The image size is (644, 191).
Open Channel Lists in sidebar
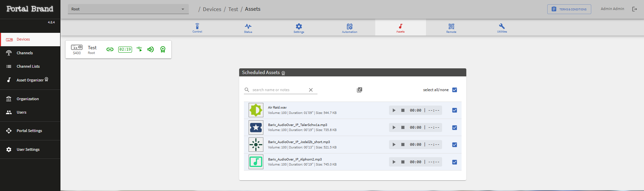click(30, 66)
